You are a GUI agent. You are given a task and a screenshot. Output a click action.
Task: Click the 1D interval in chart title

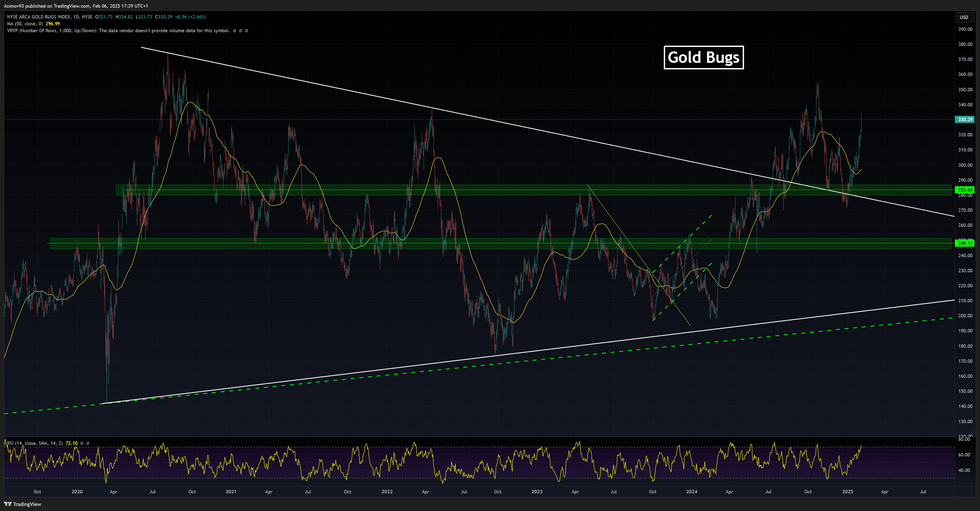point(76,17)
